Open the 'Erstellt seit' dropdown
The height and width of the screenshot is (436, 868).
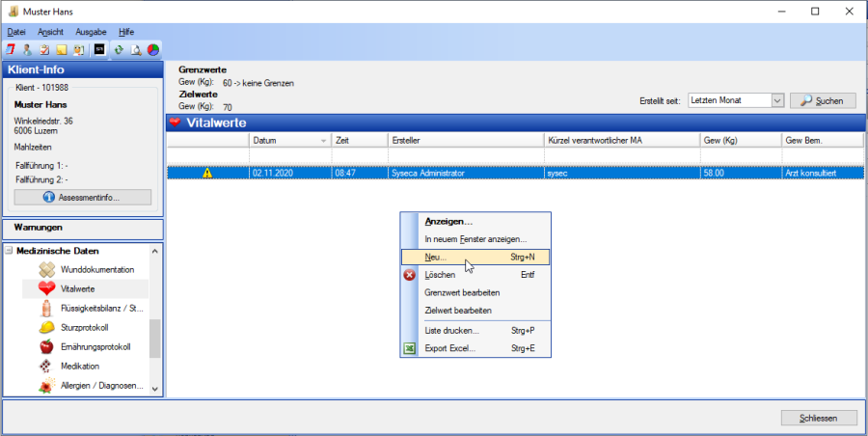776,100
